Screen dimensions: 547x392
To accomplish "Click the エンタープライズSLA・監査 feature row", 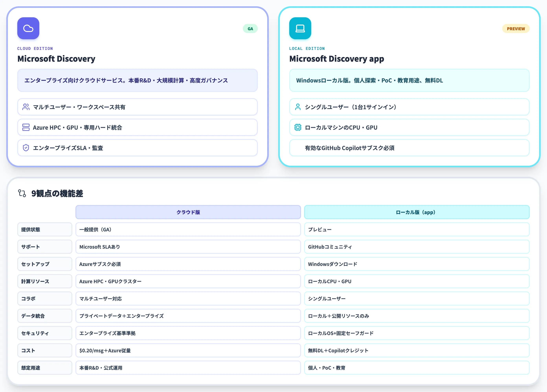I will (x=138, y=148).
